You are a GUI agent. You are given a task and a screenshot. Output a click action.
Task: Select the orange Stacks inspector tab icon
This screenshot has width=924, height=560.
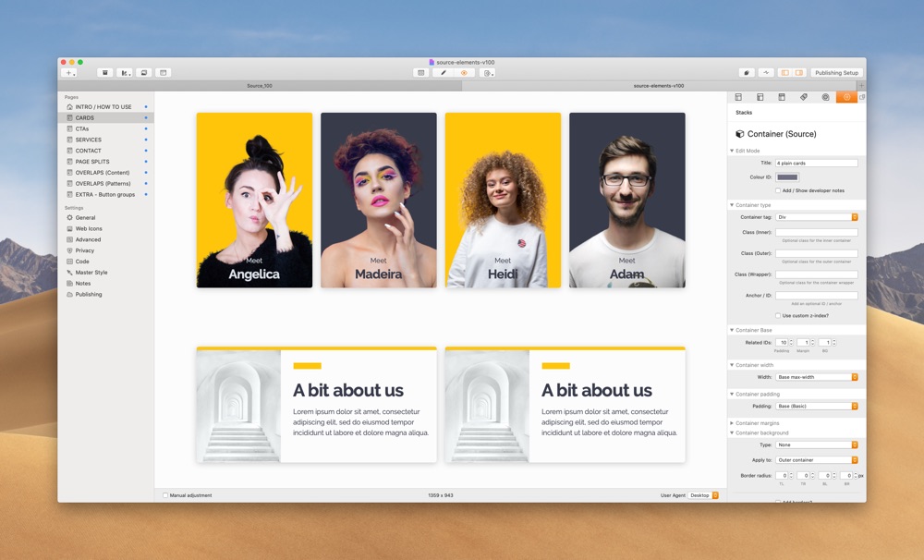[x=846, y=97]
